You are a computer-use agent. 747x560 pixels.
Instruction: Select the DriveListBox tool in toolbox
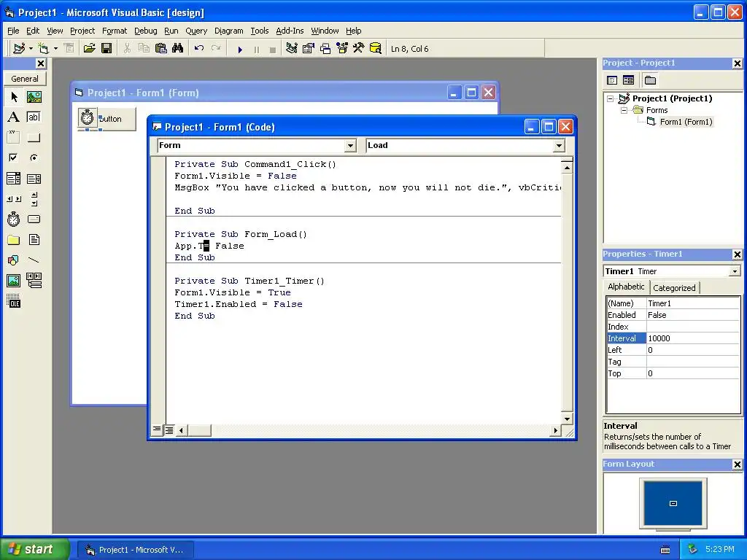pyautogui.click(x=34, y=219)
